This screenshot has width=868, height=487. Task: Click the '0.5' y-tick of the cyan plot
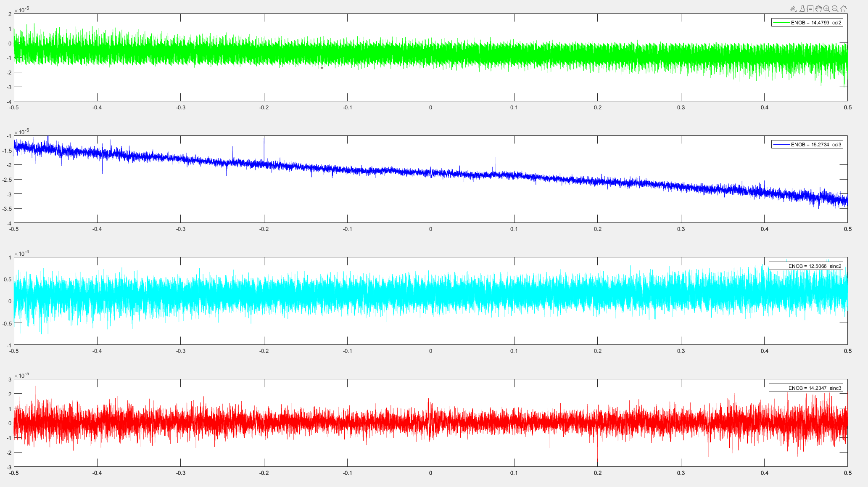8,280
